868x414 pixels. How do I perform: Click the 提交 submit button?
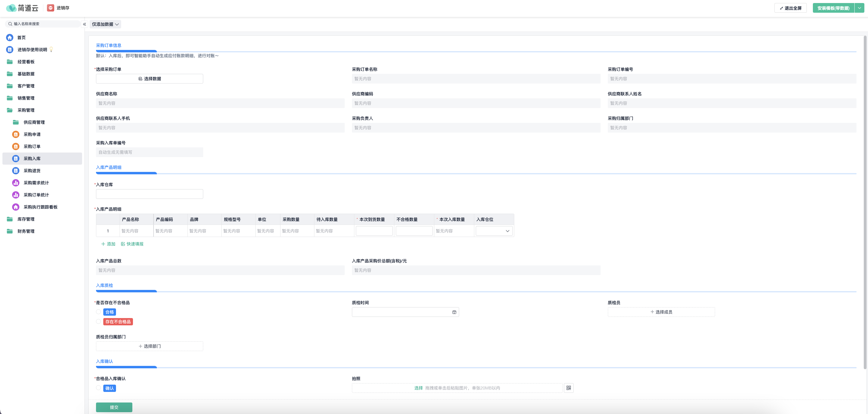pos(114,407)
